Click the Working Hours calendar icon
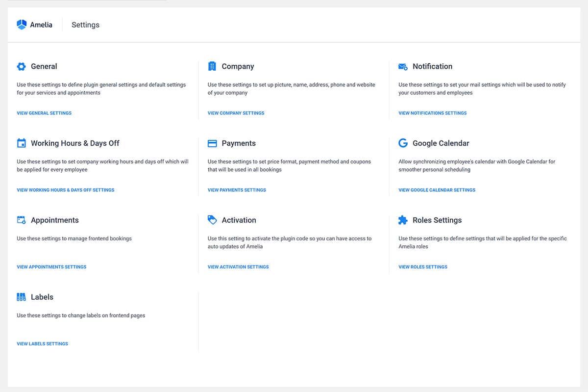The height and width of the screenshot is (392, 588). pyautogui.click(x=21, y=143)
